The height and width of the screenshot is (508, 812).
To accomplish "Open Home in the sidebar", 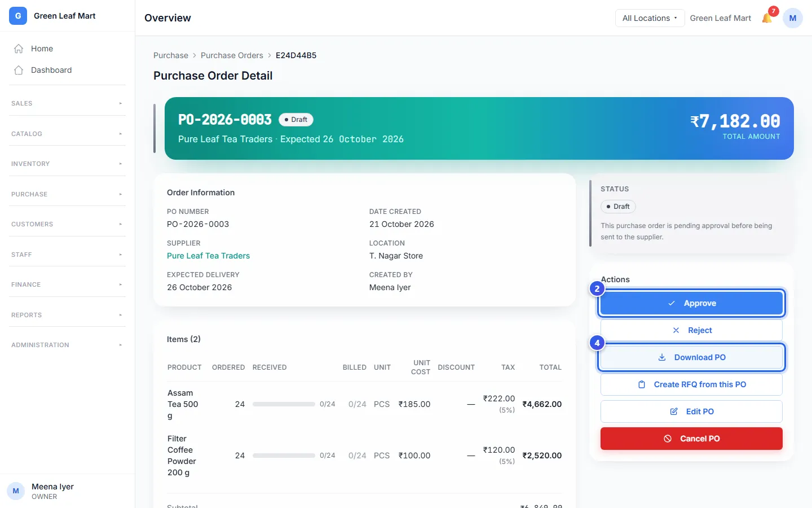I will point(67,49).
